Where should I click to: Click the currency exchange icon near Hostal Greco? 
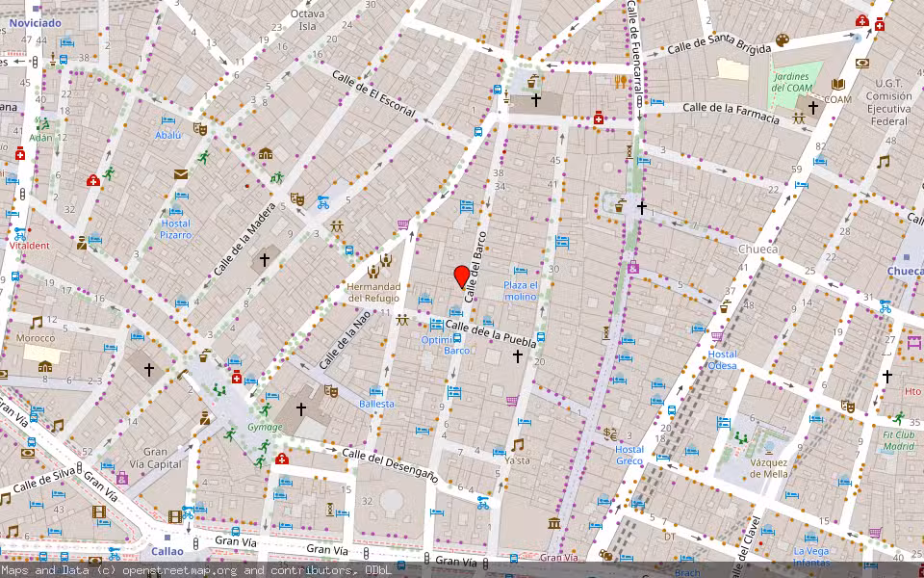(610, 434)
